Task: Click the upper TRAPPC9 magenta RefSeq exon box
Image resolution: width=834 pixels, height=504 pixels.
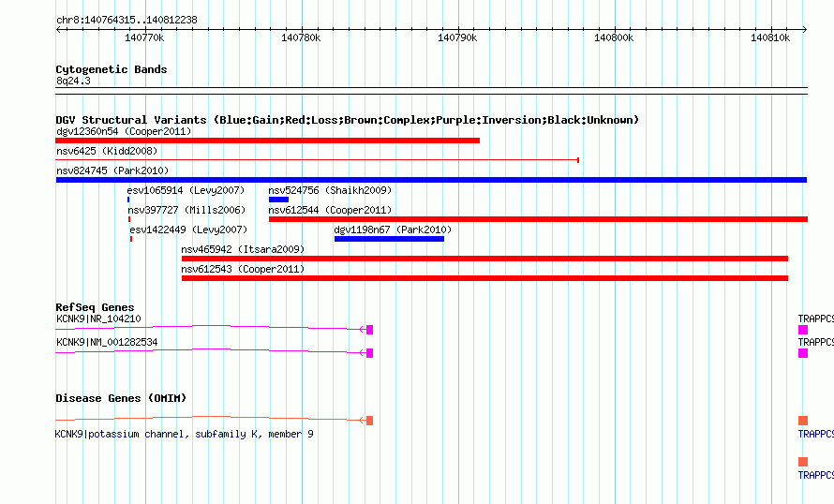Action: [803, 330]
